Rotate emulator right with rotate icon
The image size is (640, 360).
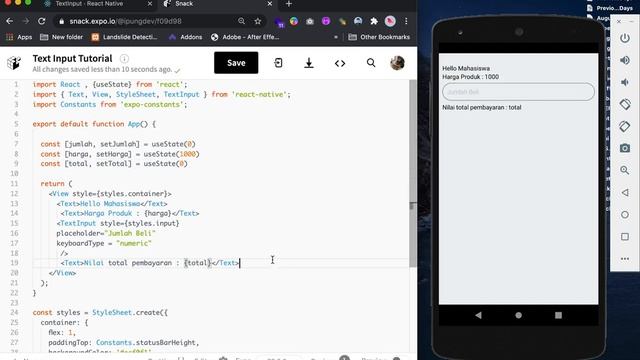click(624, 127)
